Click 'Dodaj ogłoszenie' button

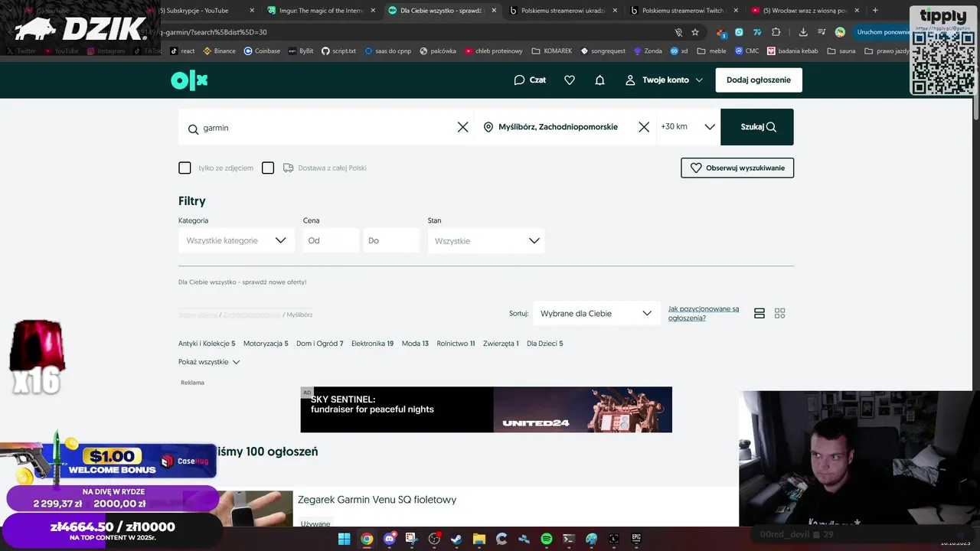(759, 80)
